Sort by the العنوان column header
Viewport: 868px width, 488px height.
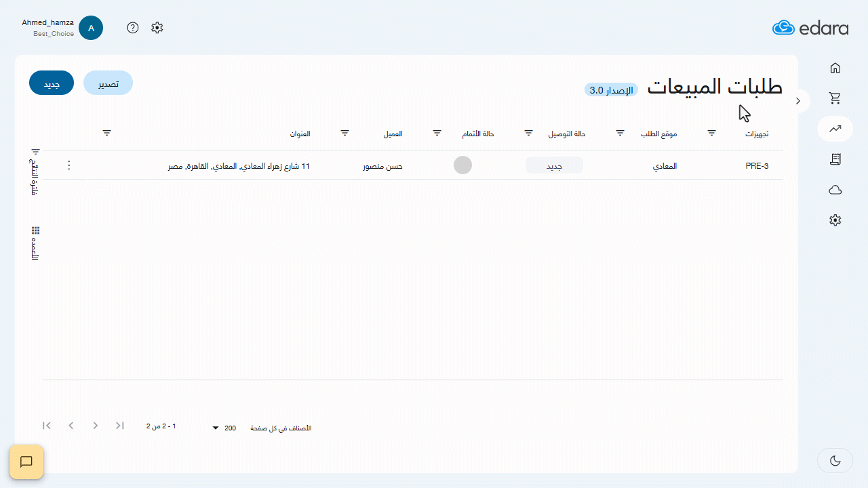pyautogui.click(x=300, y=134)
